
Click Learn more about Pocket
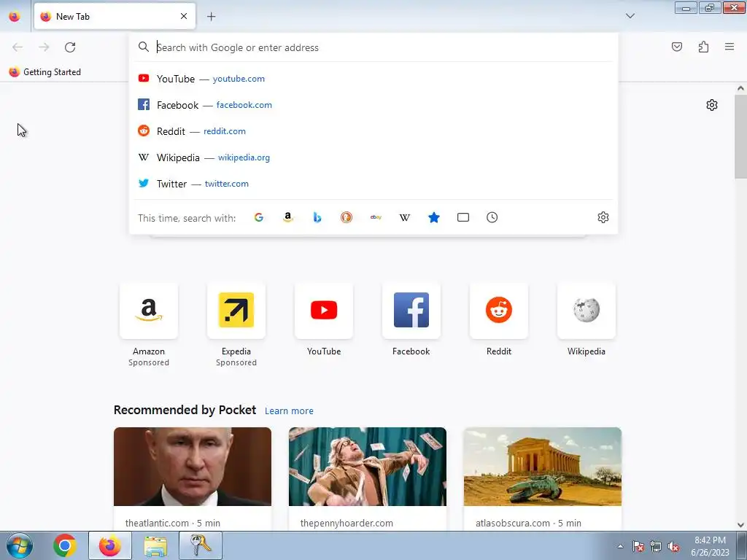[289, 411]
